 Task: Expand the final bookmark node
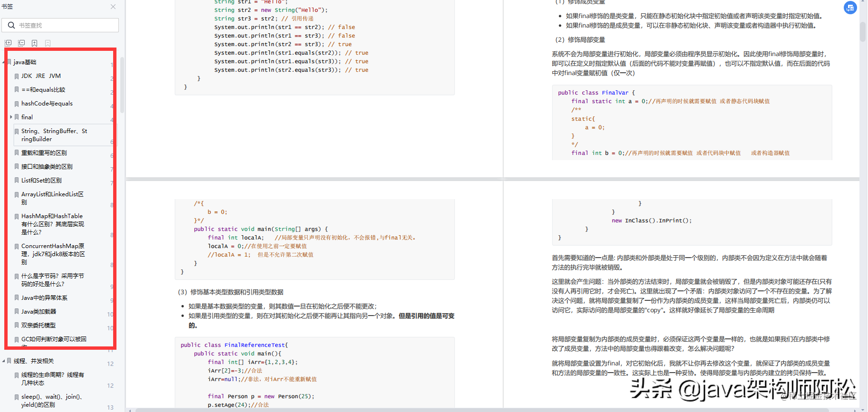click(x=11, y=117)
